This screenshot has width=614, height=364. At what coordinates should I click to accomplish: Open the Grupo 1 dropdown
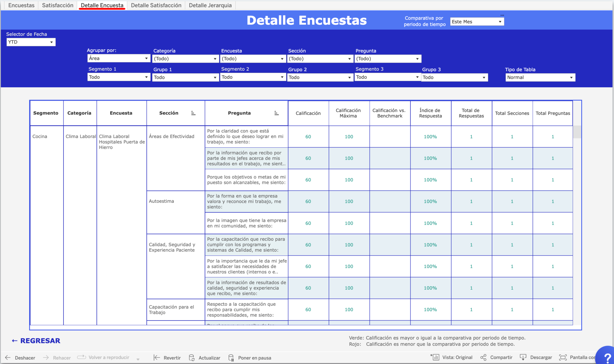click(185, 77)
